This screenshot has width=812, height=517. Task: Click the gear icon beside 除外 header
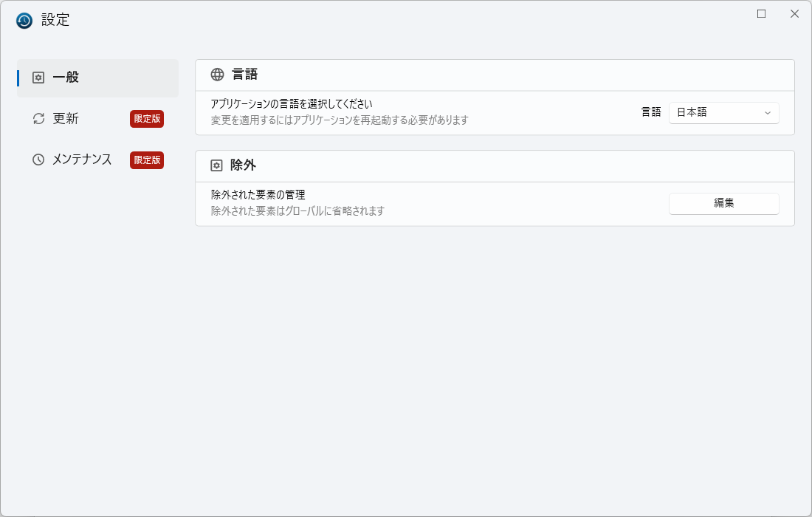tap(216, 165)
